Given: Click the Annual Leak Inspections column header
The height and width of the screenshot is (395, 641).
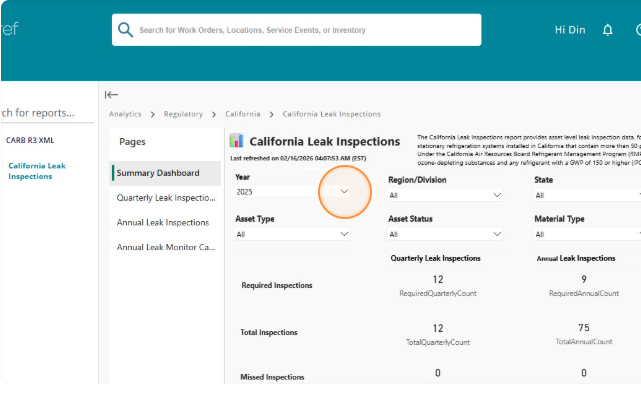Looking at the screenshot, I should coord(576,258).
